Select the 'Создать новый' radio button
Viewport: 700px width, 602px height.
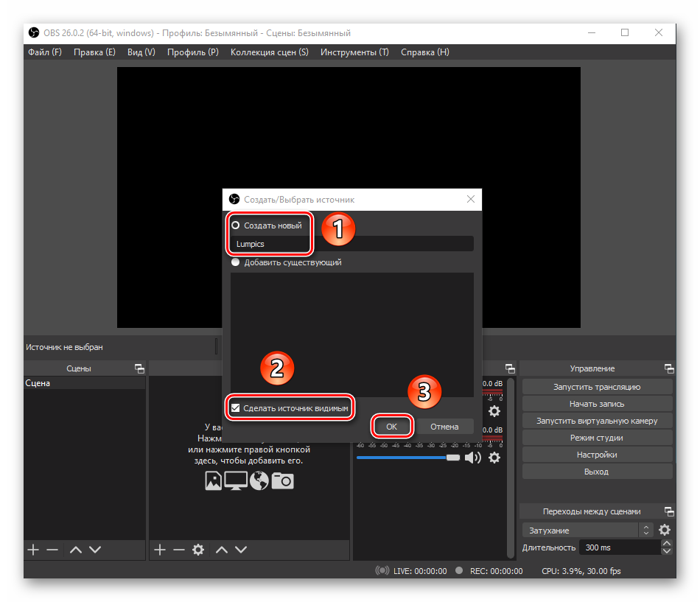(x=236, y=225)
